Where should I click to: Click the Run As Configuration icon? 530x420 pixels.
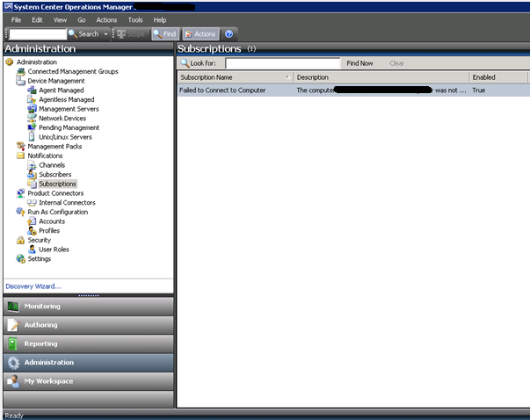[20, 212]
